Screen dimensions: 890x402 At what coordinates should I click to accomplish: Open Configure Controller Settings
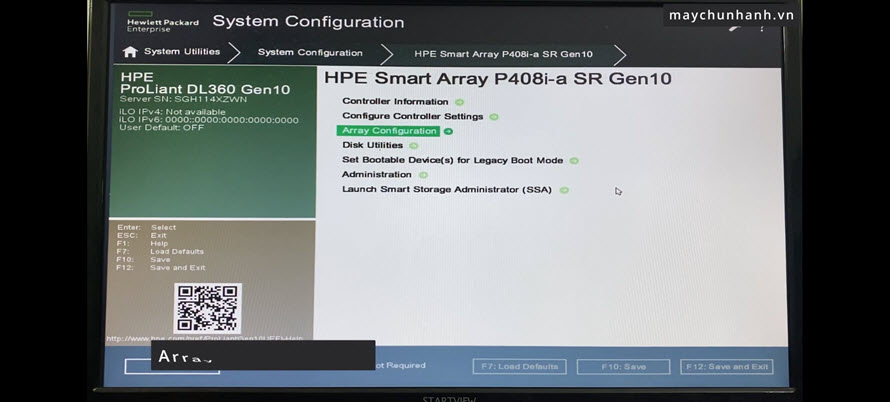point(413,116)
